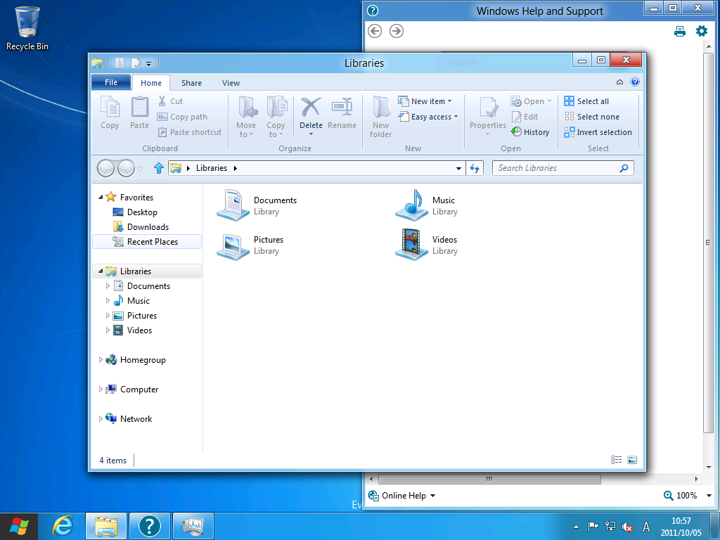Create a New folder from the ribbon
The image size is (720, 540).
point(381,117)
